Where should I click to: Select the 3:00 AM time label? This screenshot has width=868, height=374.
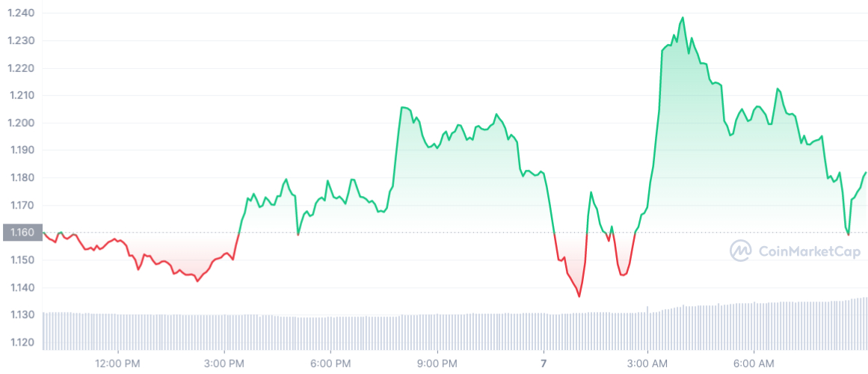(x=648, y=364)
